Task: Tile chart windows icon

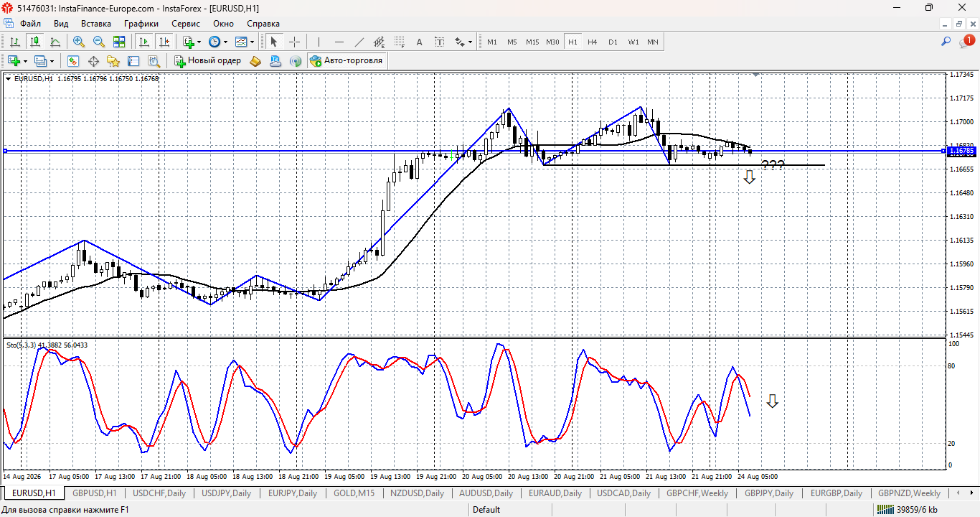Action: tap(119, 42)
